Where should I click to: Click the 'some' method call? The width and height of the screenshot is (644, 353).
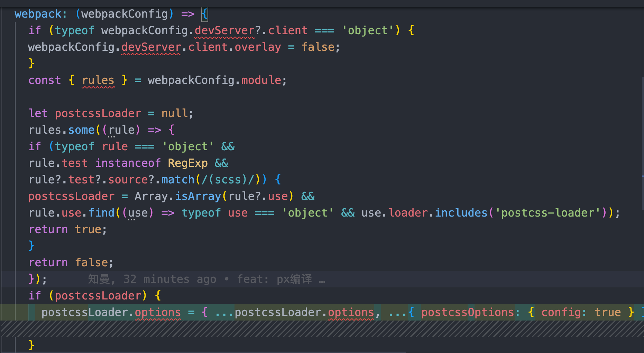(81, 130)
